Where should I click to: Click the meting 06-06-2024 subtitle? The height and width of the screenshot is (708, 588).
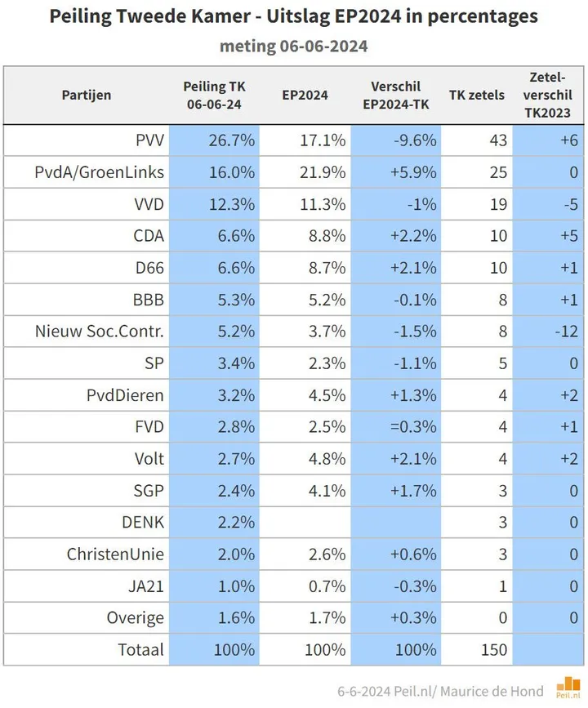(293, 46)
